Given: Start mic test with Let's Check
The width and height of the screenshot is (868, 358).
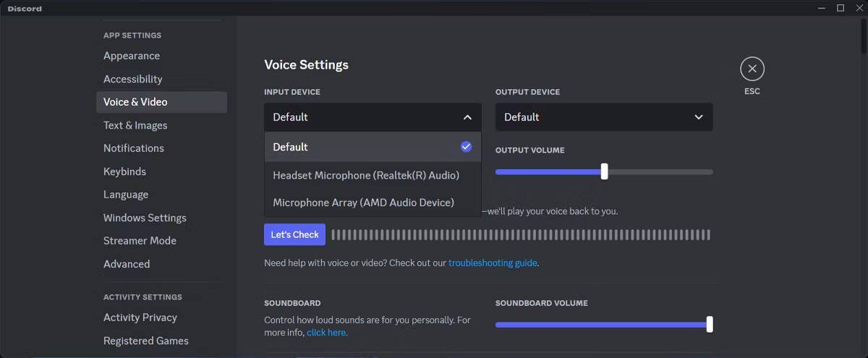Looking at the screenshot, I should click(294, 234).
